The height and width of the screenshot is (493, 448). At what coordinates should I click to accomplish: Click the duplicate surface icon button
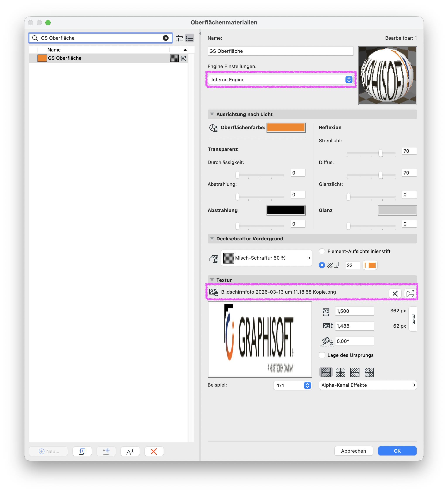[82, 451]
